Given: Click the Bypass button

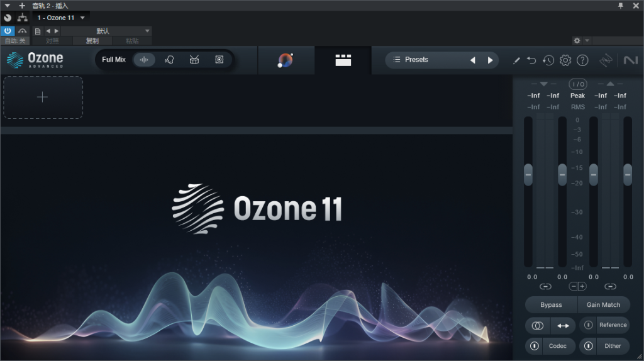Looking at the screenshot, I should coord(551,305).
